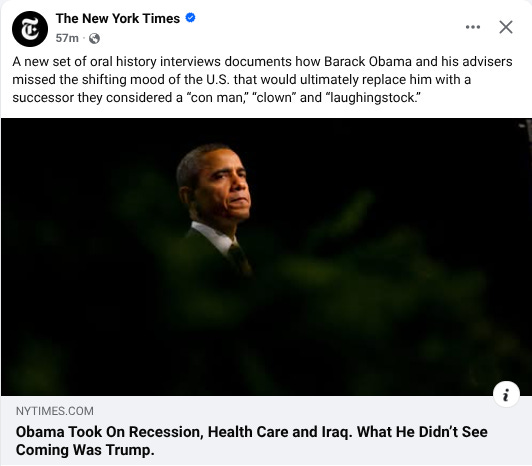The height and width of the screenshot is (466, 532).
Task: Click the NYTIMES.COM domain label
Action: click(55, 411)
